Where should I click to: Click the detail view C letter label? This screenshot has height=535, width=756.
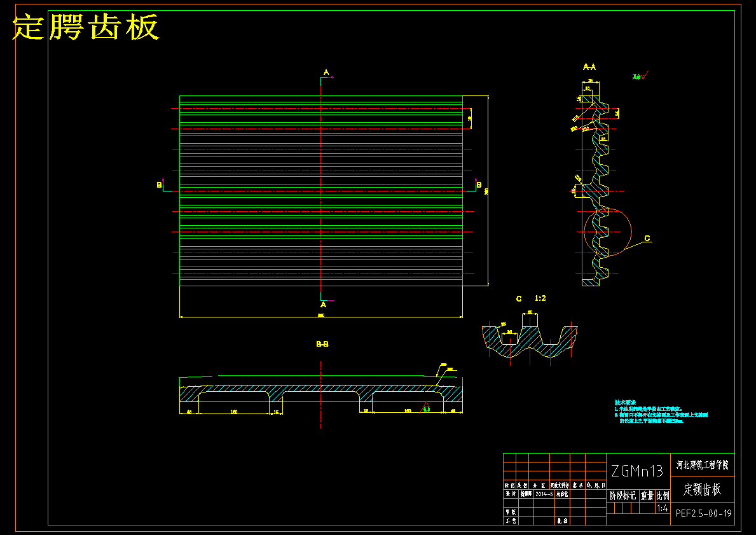(519, 298)
